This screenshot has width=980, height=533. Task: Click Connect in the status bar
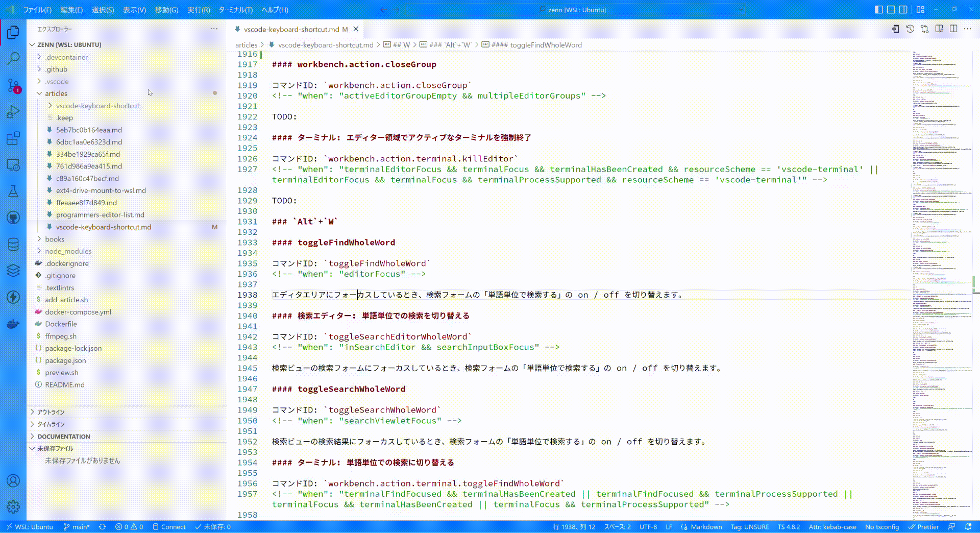pos(169,527)
